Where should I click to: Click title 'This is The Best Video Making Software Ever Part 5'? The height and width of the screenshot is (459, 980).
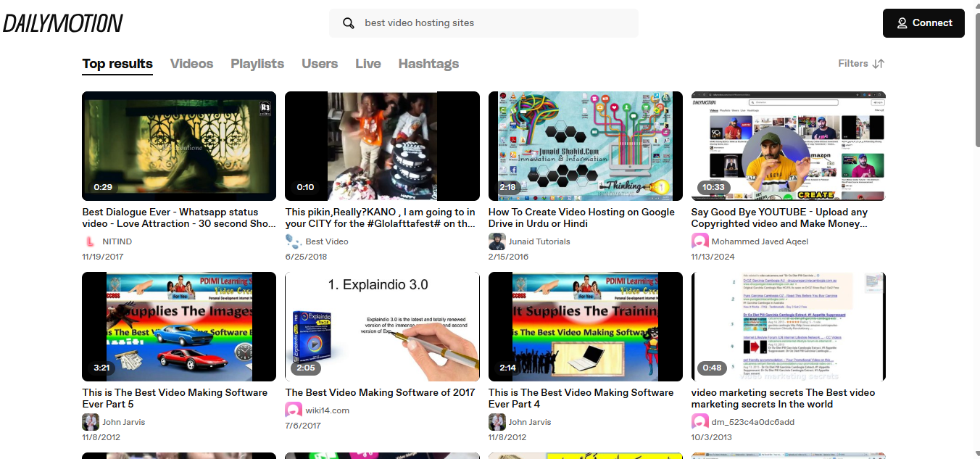175,398
